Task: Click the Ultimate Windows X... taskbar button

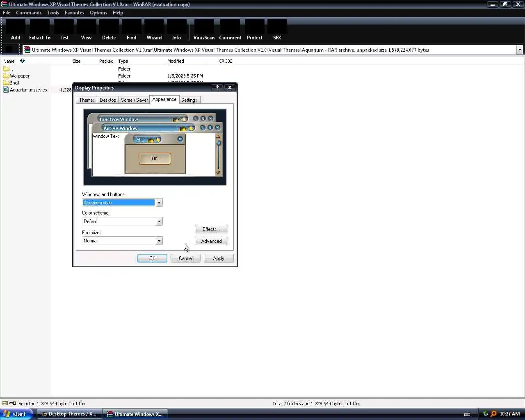Action: coord(135,414)
